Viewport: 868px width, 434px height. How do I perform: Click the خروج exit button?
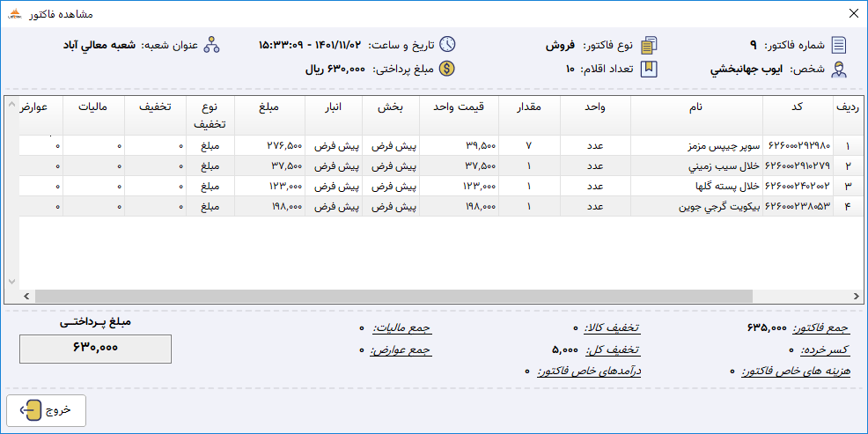tap(46, 410)
